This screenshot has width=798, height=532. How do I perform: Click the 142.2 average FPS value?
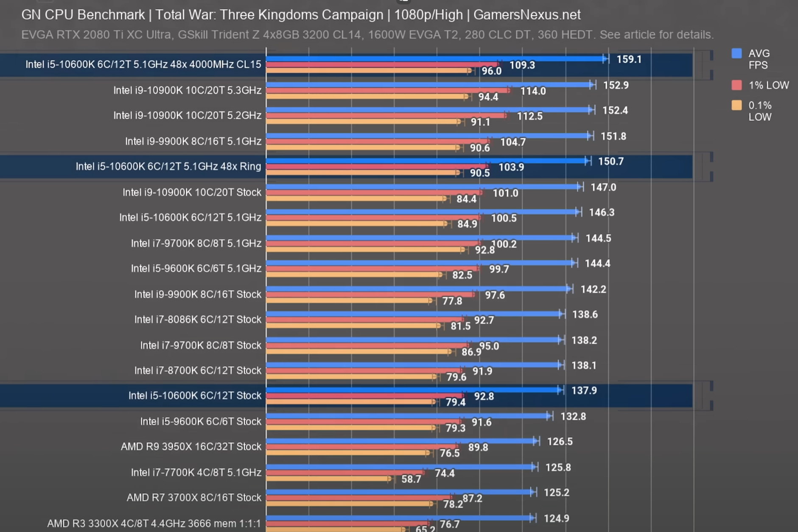pos(593,290)
